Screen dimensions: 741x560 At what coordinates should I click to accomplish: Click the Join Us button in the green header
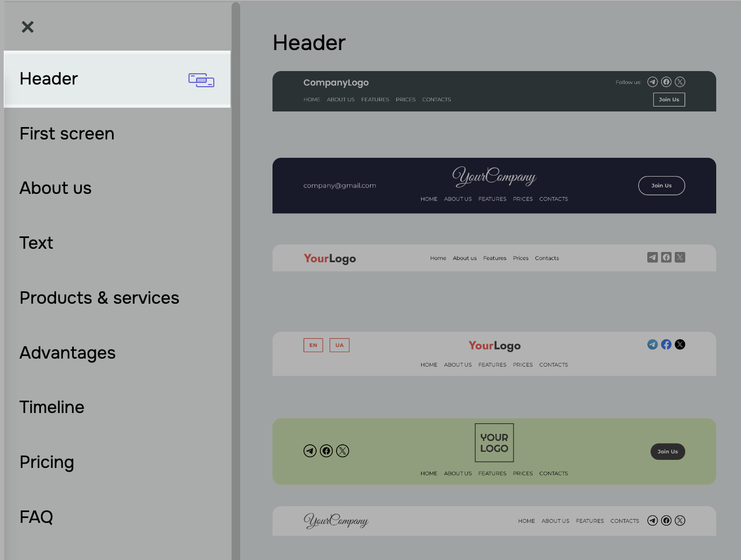[x=668, y=451]
